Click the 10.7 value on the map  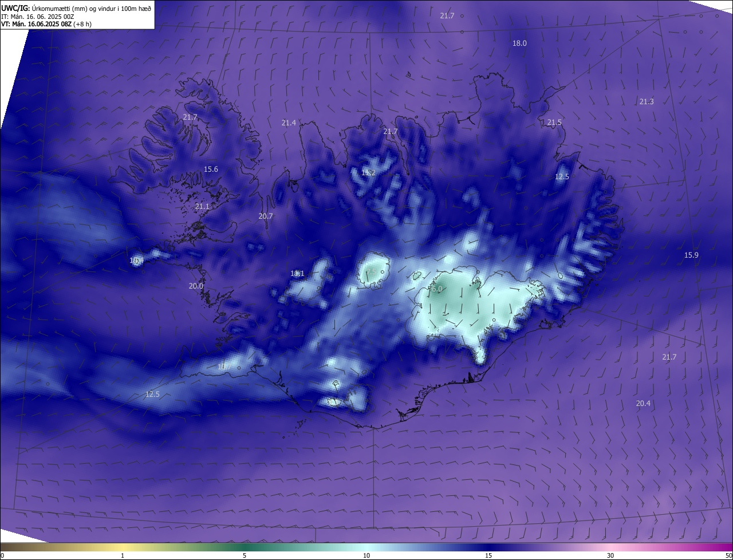(x=224, y=366)
